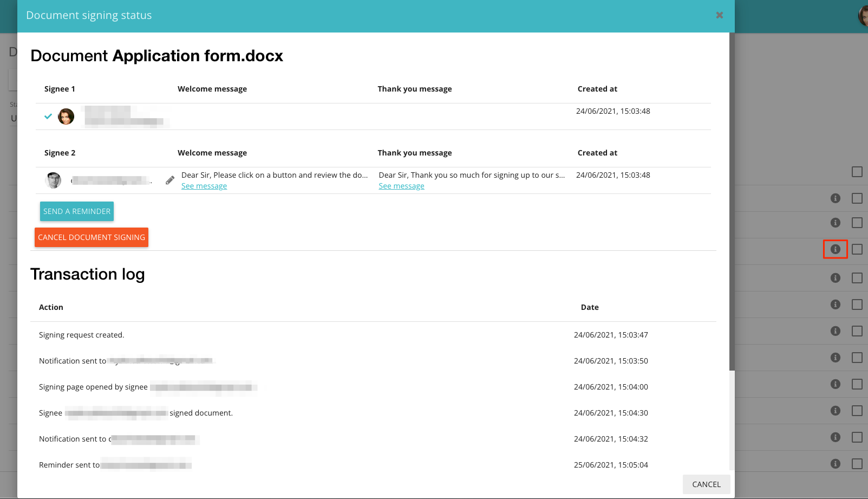Open See message link under Thank you message
868x499 pixels.
[401, 186]
